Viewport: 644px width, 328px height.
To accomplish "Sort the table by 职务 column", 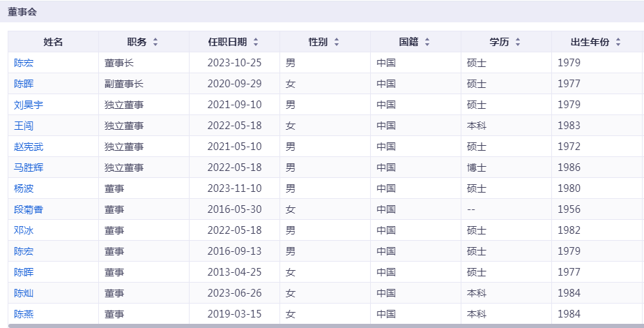I will [x=155, y=42].
